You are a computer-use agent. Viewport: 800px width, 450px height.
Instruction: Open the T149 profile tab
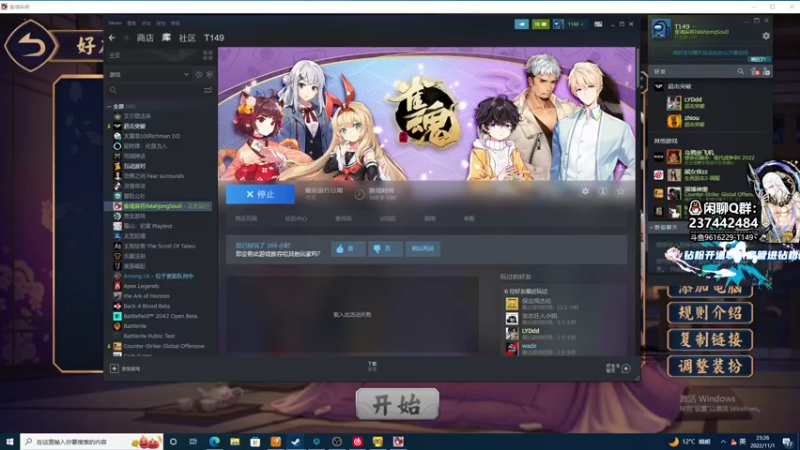[214, 38]
